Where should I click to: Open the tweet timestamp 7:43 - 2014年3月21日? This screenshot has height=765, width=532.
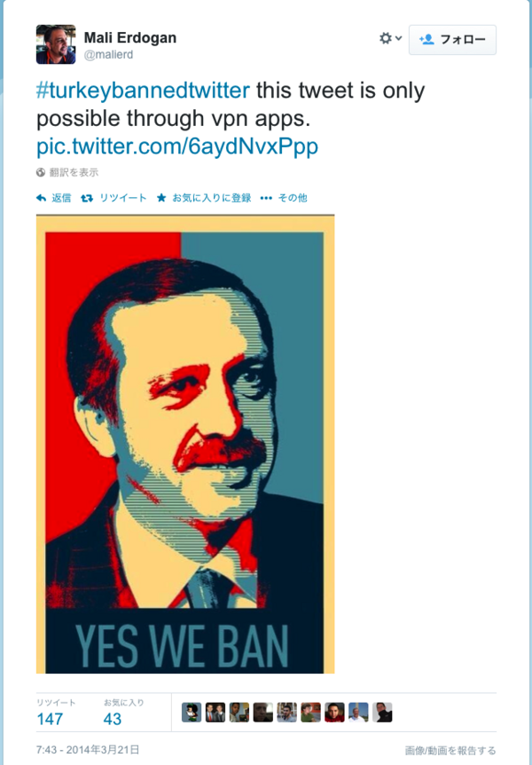click(x=88, y=749)
